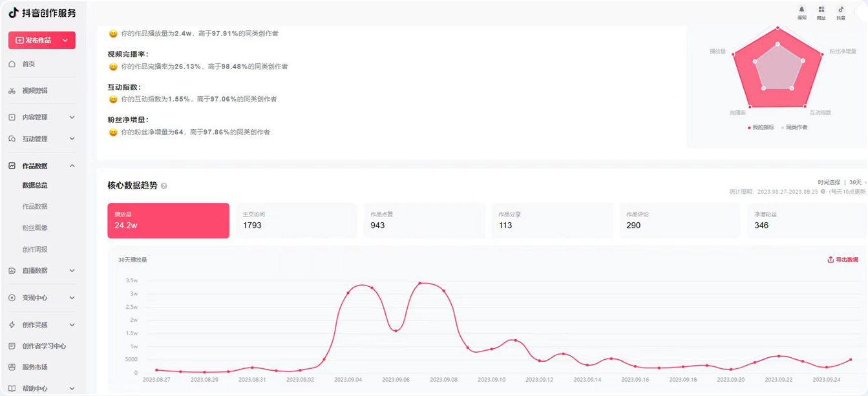
Task: Click the 通知 bell icon
Action: (x=801, y=10)
